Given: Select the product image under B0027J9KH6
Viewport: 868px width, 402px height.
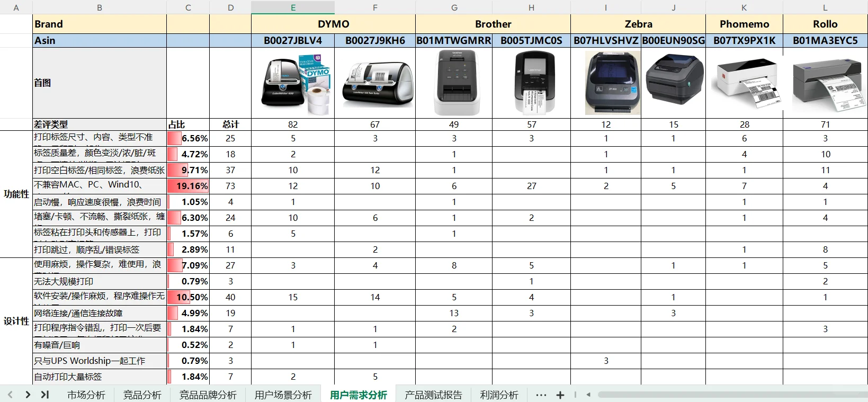Looking at the screenshot, I should (x=378, y=85).
